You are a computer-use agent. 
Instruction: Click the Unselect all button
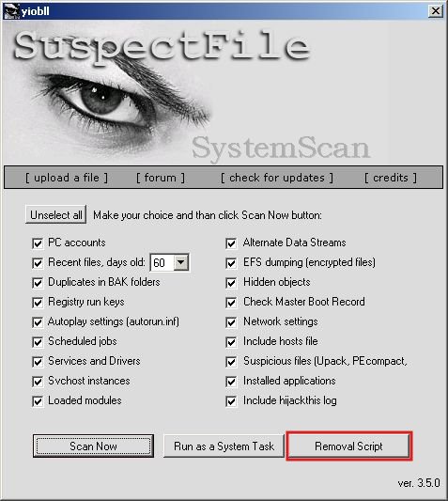[55, 214]
